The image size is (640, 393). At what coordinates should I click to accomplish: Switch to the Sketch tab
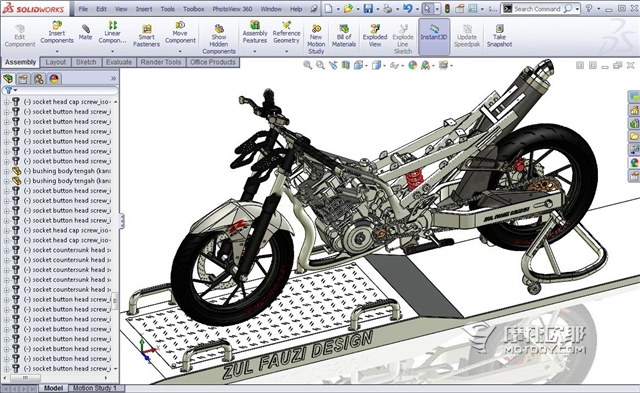tap(86, 62)
